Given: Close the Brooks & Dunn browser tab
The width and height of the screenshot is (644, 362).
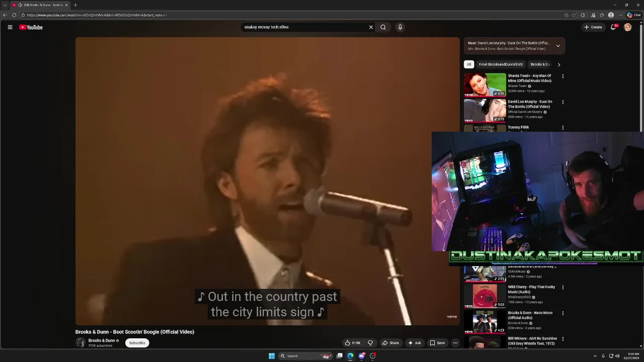Looking at the screenshot, I should [x=66, y=5].
